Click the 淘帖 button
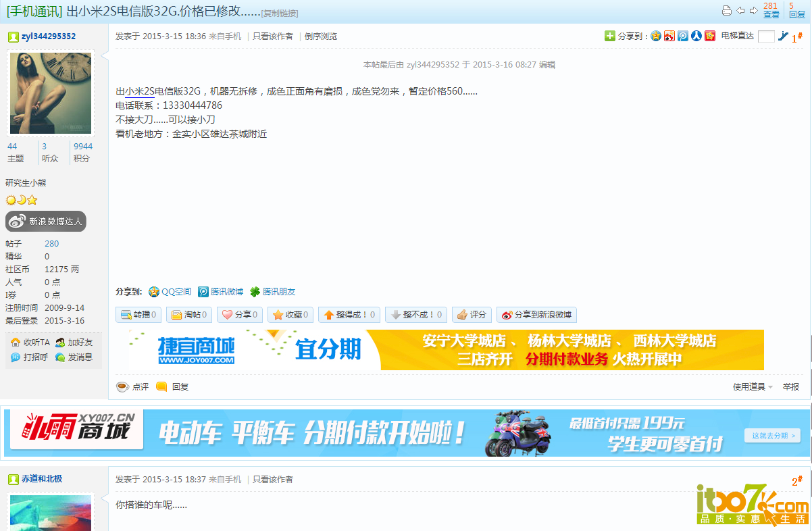Screen dimensions: 812x531 pos(189,315)
